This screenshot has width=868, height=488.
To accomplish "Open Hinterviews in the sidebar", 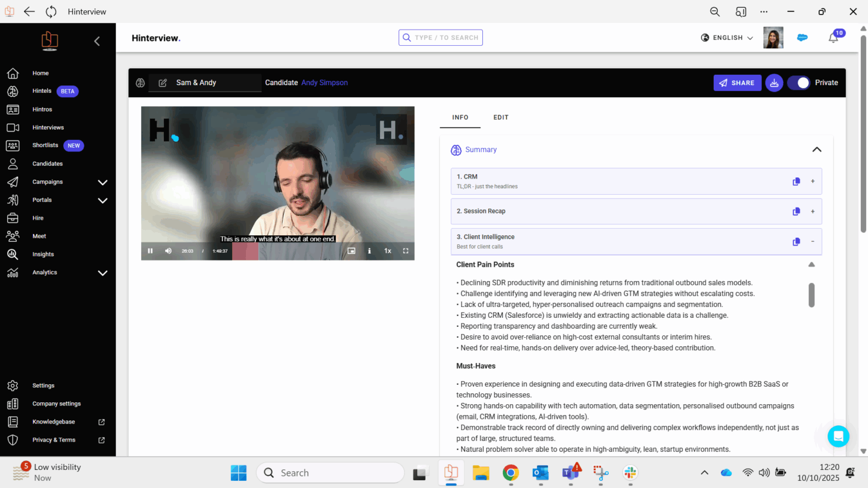I will point(48,128).
